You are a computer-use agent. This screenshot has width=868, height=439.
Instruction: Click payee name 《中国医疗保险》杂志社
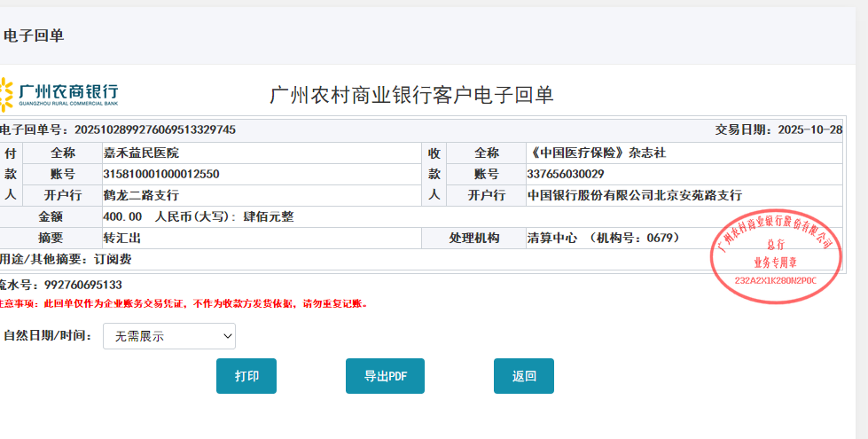(x=596, y=153)
